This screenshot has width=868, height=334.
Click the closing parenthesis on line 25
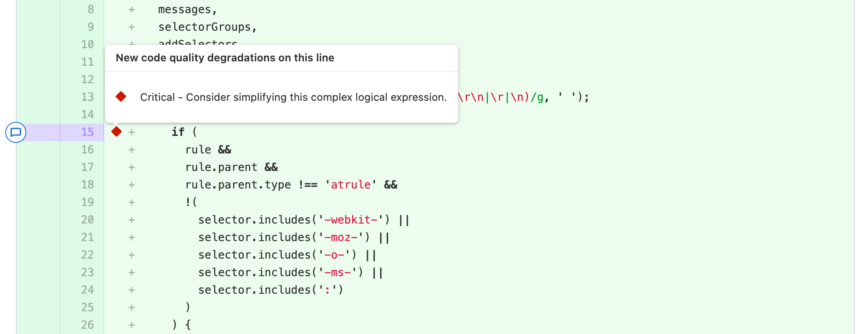pos(187,307)
